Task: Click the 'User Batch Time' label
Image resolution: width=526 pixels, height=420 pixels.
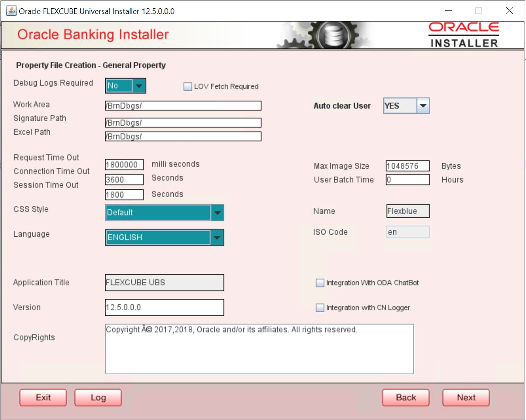Action: tap(344, 180)
